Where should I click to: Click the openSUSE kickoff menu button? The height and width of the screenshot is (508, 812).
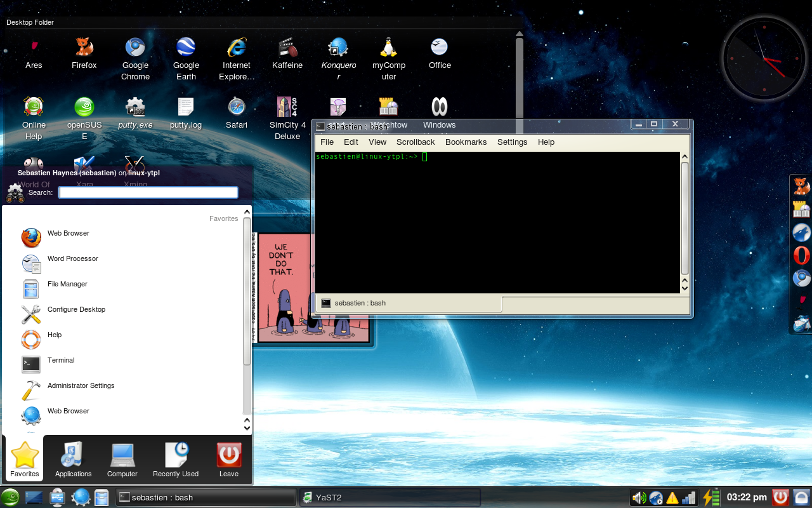(x=10, y=497)
